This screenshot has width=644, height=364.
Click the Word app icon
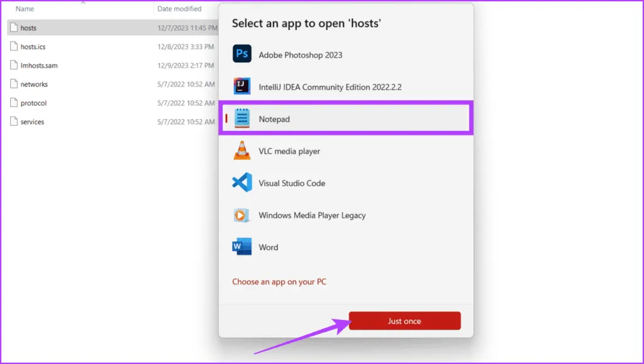click(242, 247)
